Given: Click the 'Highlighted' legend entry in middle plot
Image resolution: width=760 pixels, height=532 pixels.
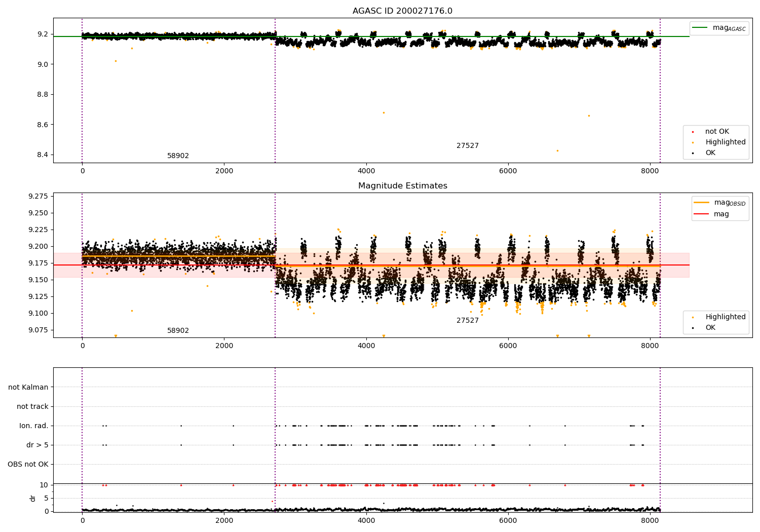Looking at the screenshot, I should (x=725, y=317).
